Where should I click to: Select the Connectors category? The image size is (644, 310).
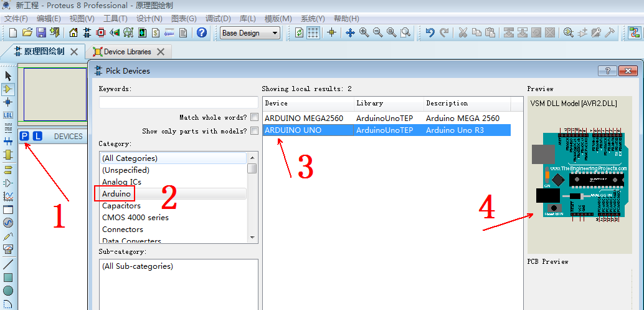pyautogui.click(x=123, y=230)
